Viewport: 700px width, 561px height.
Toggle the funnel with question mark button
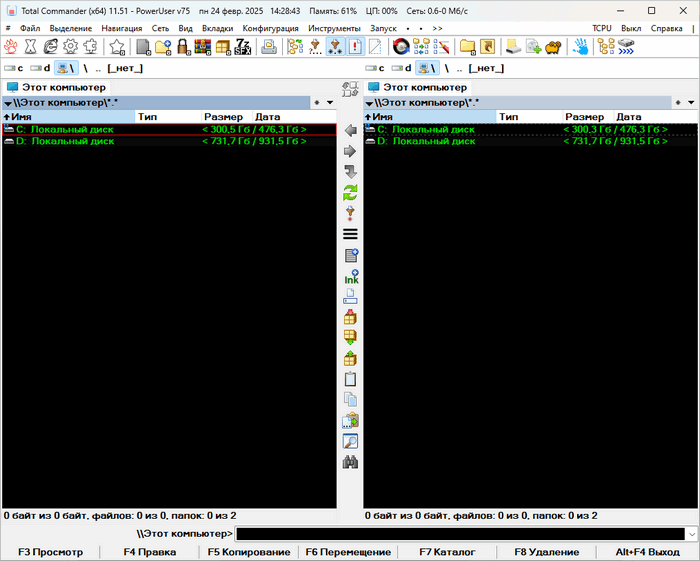pos(315,46)
